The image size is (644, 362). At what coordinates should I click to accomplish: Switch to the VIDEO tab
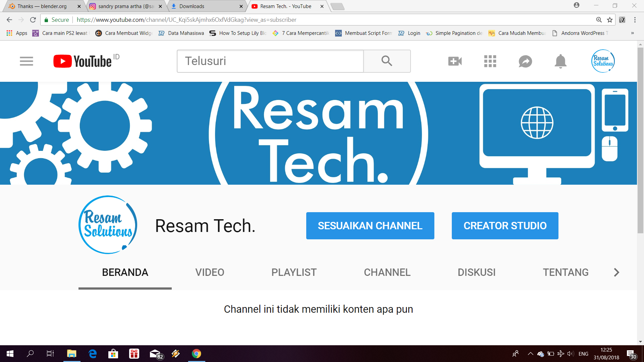210,272
